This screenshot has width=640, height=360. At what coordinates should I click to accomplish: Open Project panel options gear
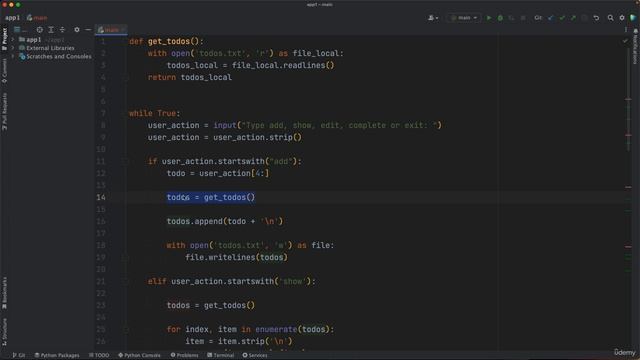click(77, 30)
